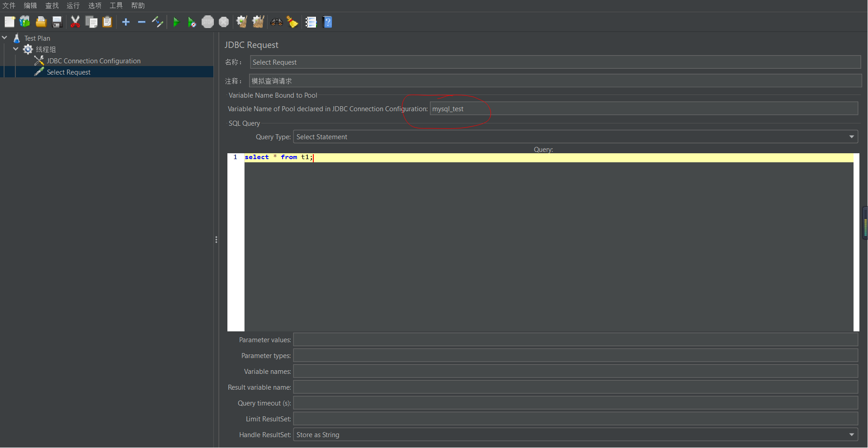Click the mysql_test pool variable field
The image size is (868, 448).
tap(644, 108)
